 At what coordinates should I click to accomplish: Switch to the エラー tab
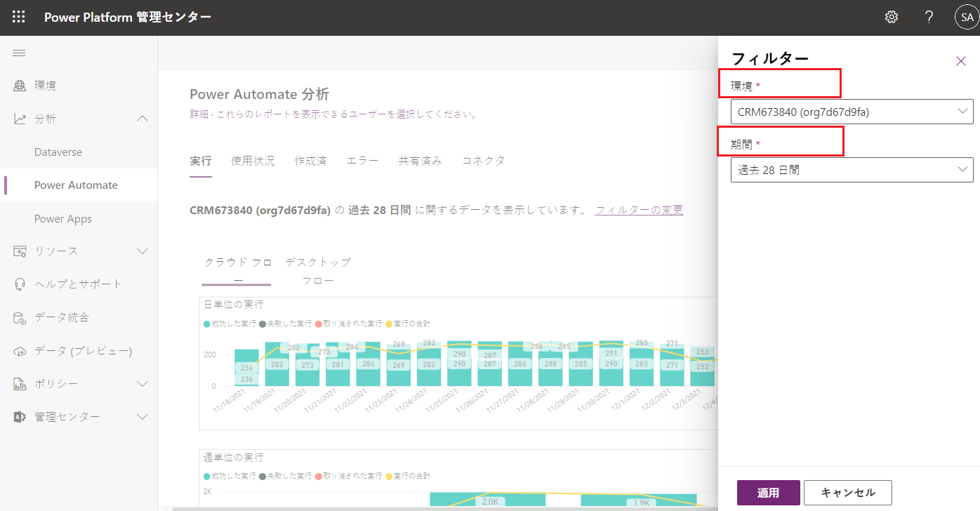362,161
